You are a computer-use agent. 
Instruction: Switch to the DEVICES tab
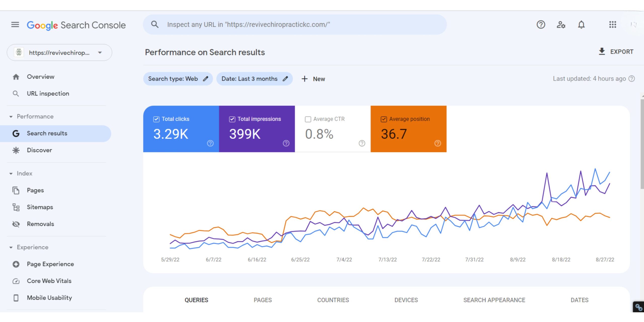406,300
